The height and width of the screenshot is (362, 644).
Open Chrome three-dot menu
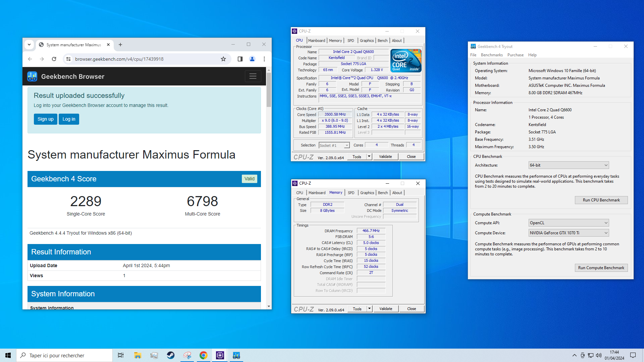264,59
